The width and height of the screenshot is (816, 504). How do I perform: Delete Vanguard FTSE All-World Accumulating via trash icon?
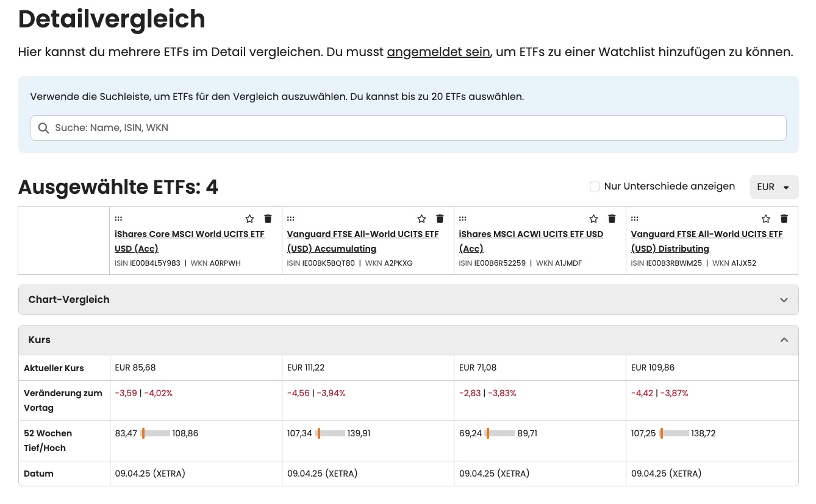(x=440, y=218)
